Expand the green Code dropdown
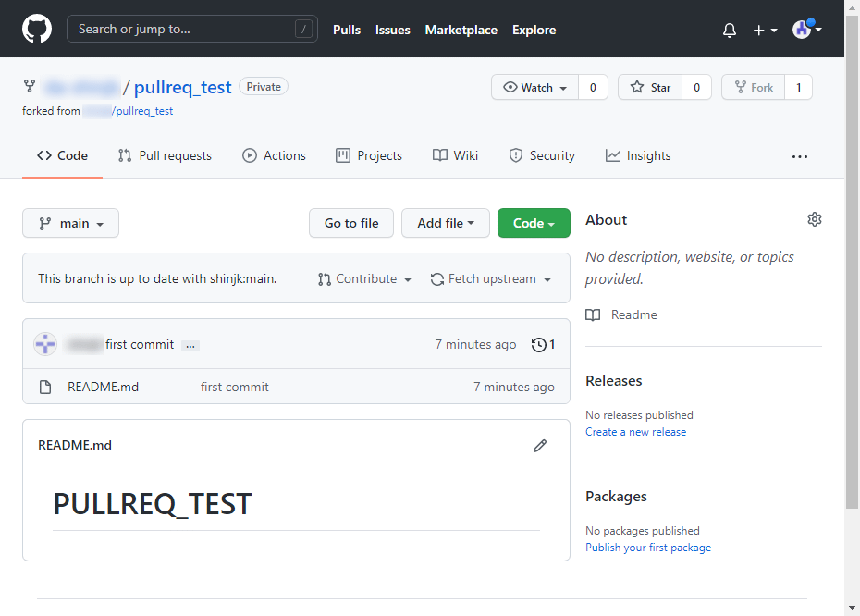860x616 pixels. 534,223
